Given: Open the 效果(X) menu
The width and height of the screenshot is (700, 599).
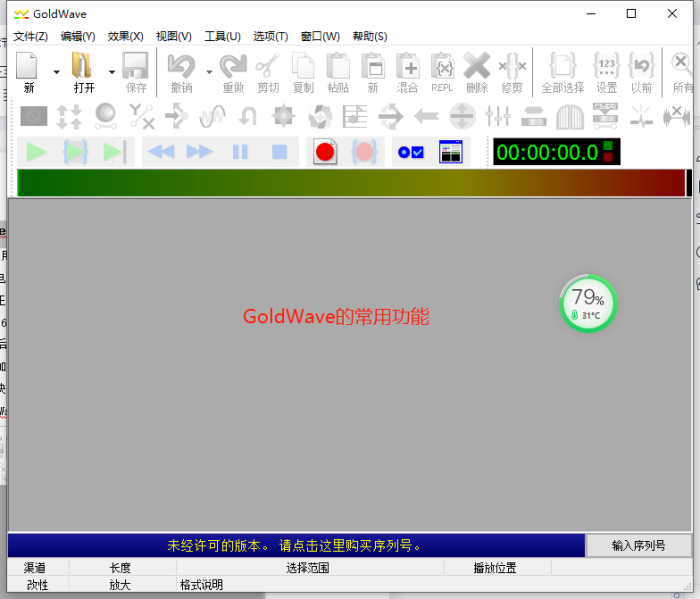Looking at the screenshot, I should (125, 36).
